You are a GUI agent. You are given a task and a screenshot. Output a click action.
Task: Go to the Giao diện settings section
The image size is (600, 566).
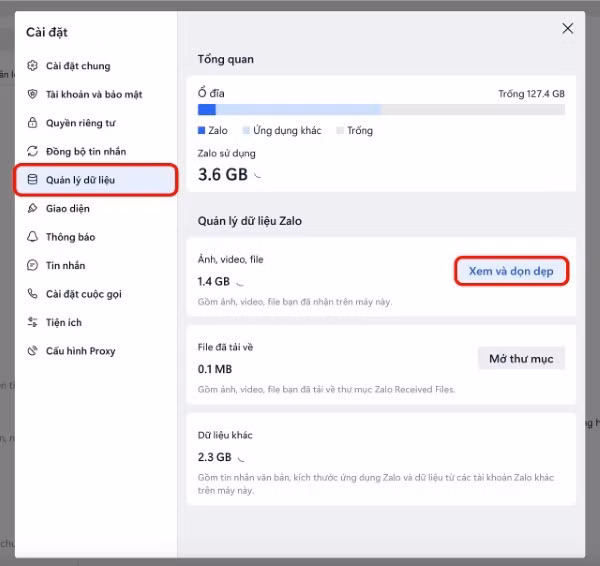[68, 208]
